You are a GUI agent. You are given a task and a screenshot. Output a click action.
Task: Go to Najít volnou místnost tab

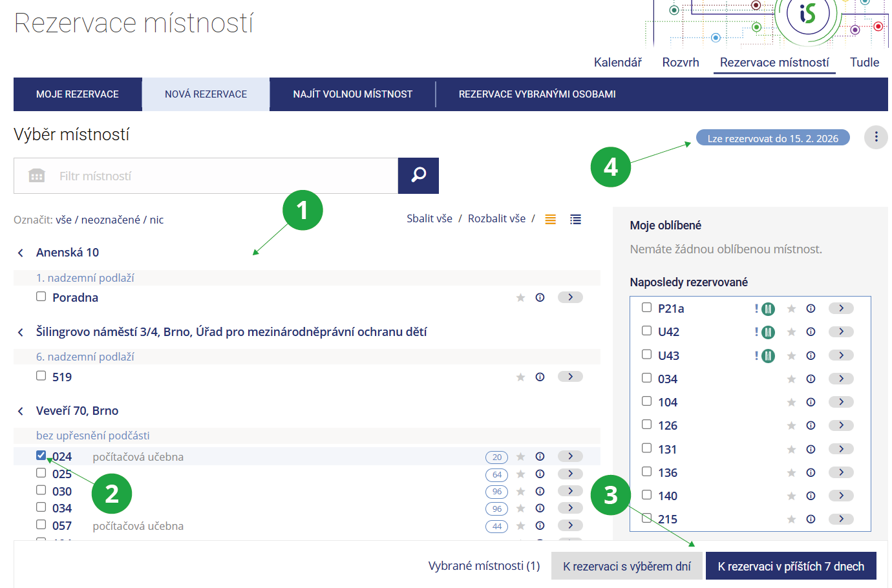pyautogui.click(x=352, y=94)
